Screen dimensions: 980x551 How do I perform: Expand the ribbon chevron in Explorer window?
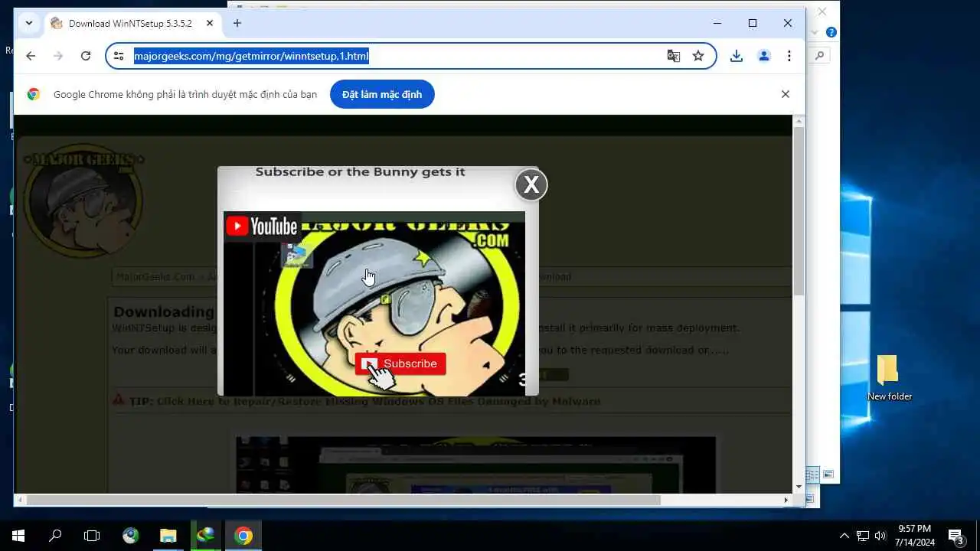[x=815, y=32]
